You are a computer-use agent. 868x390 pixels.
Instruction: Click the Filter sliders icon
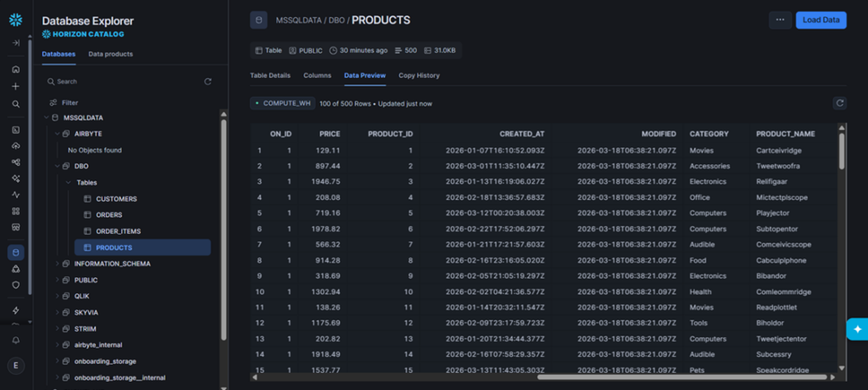53,103
